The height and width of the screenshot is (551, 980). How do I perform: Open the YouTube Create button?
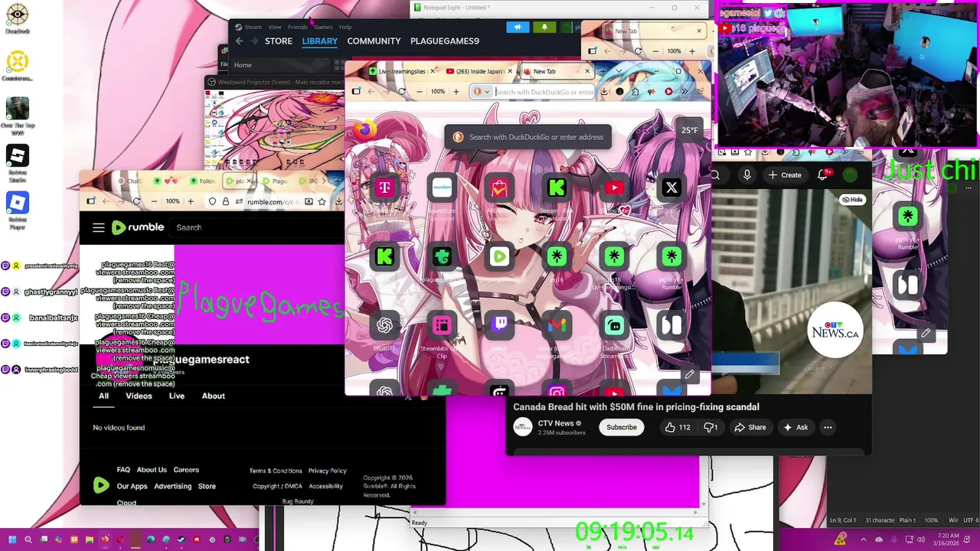[x=785, y=175]
